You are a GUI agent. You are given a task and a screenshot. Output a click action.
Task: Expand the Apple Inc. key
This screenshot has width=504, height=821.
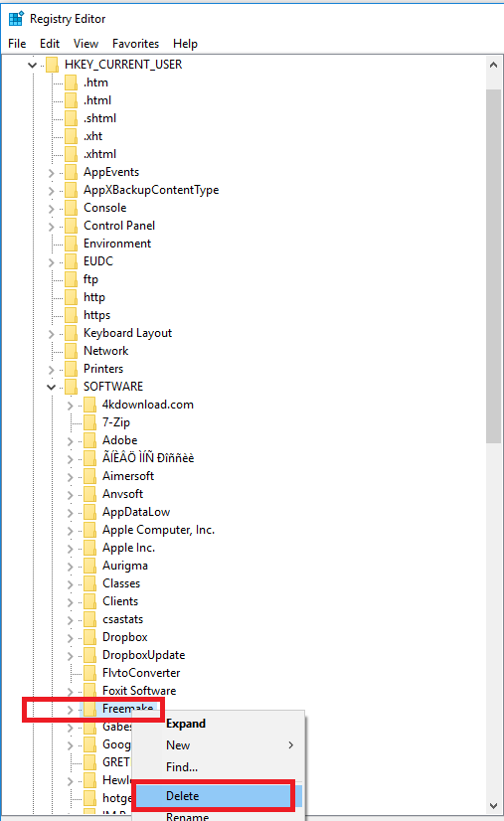(71, 549)
